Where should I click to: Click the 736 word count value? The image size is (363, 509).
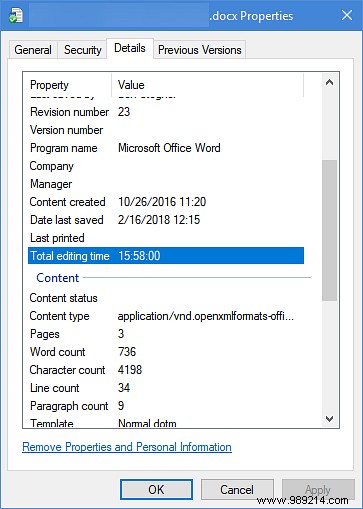pyautogui.click(x=127, y=352)
